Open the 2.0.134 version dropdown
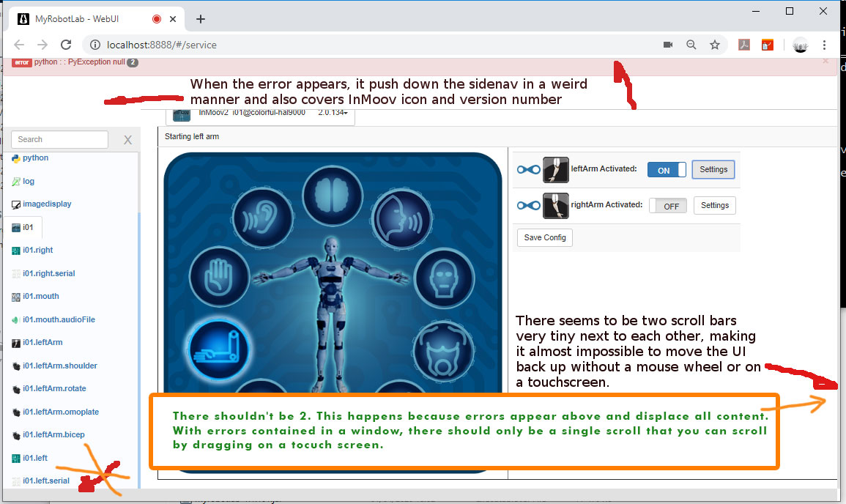 [x=333, y=113]
